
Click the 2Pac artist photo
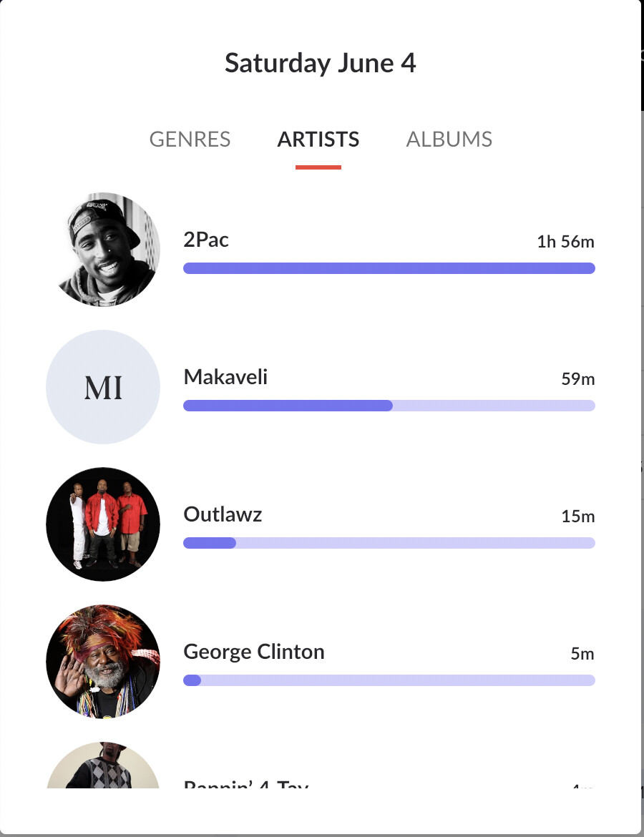click(103, 249)
